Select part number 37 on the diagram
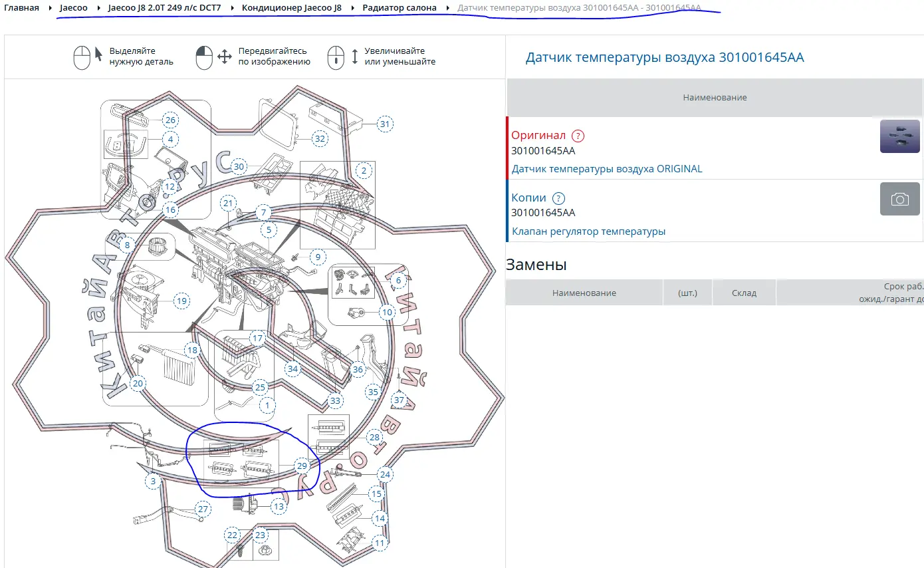Image resolution: width=924 pixels, height=568 pixels. (x=399, y=400)
